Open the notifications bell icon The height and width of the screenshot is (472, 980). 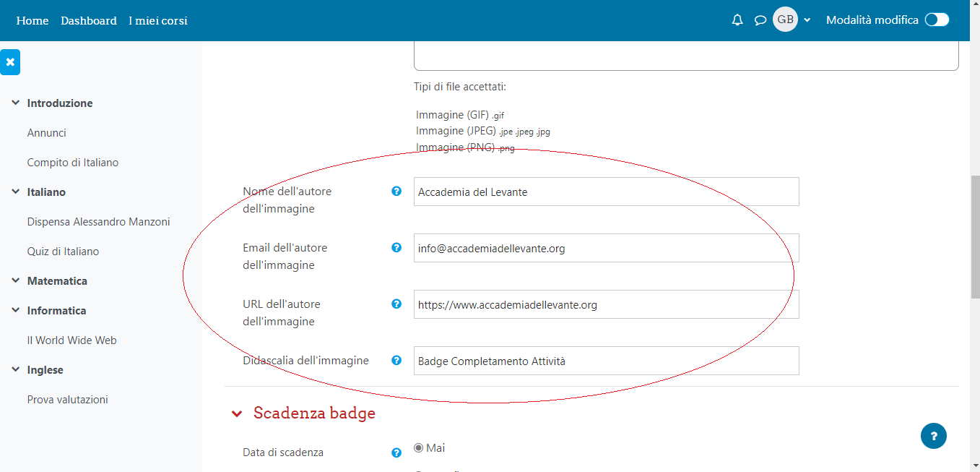737,20
